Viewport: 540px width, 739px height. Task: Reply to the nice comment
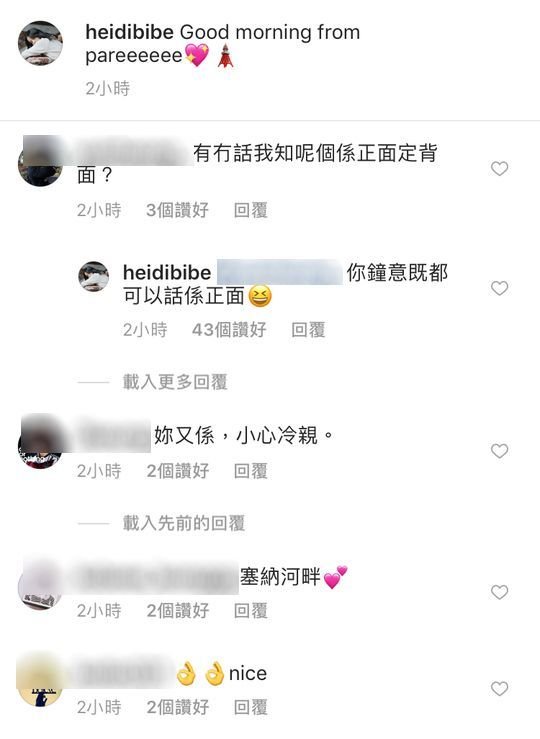[251, 707]
